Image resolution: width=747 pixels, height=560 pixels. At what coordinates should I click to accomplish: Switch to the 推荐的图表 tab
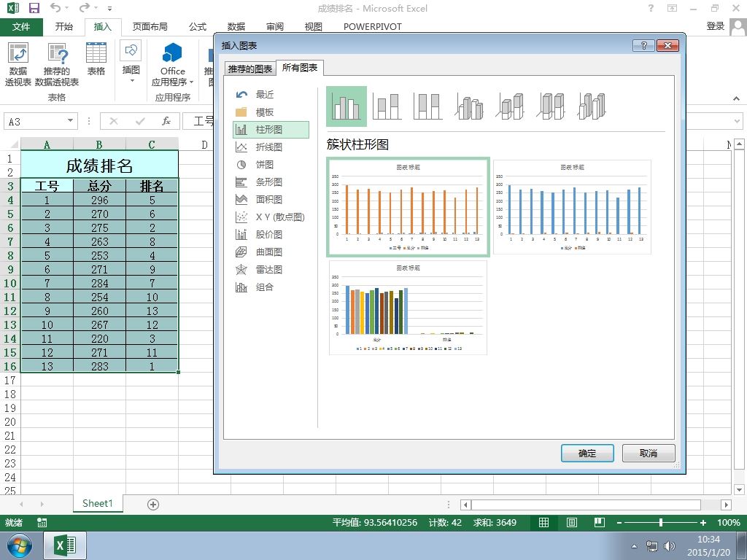pos(250,69)
